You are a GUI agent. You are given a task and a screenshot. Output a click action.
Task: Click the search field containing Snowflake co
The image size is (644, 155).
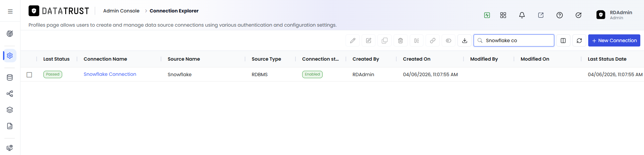pyautogui.click(x=514, y=40)
